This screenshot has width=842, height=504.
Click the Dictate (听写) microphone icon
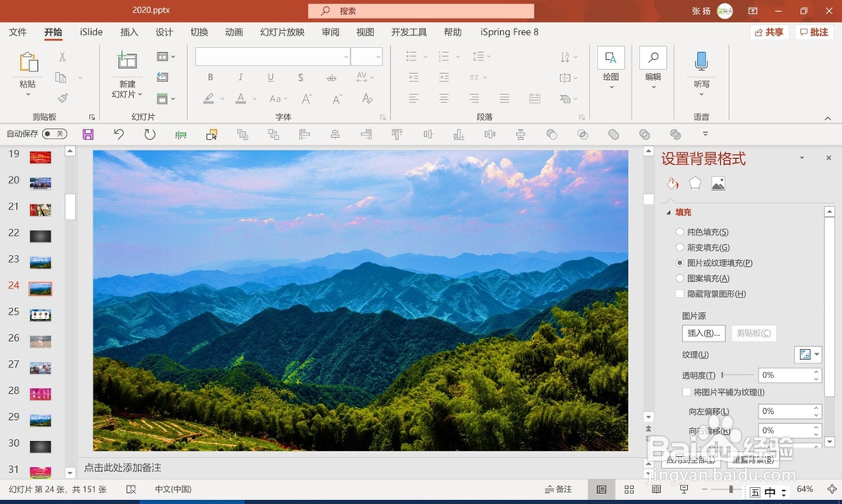[x=701, y=61]
